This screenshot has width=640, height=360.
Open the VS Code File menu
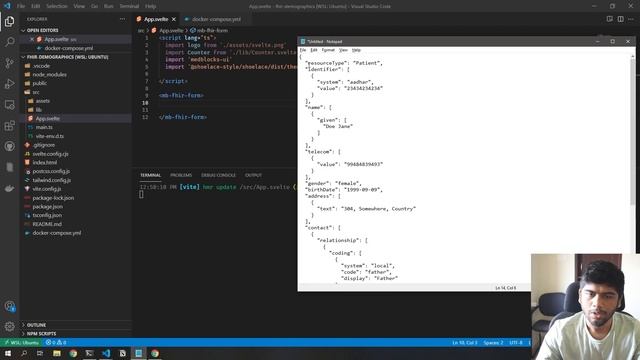(21, 6)
